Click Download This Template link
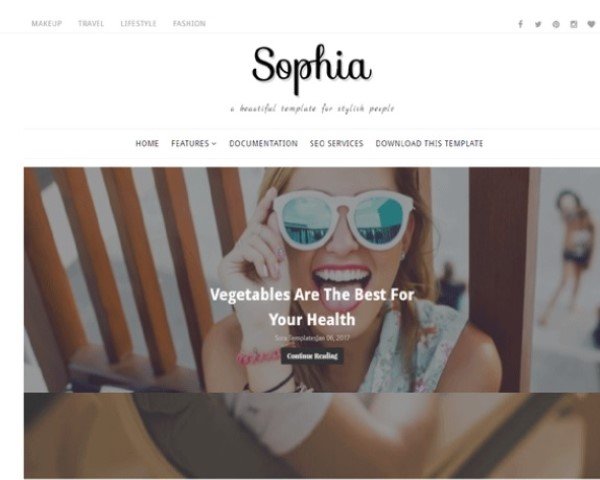The height and width of the screenshot is (480, 600). point(429,143)
